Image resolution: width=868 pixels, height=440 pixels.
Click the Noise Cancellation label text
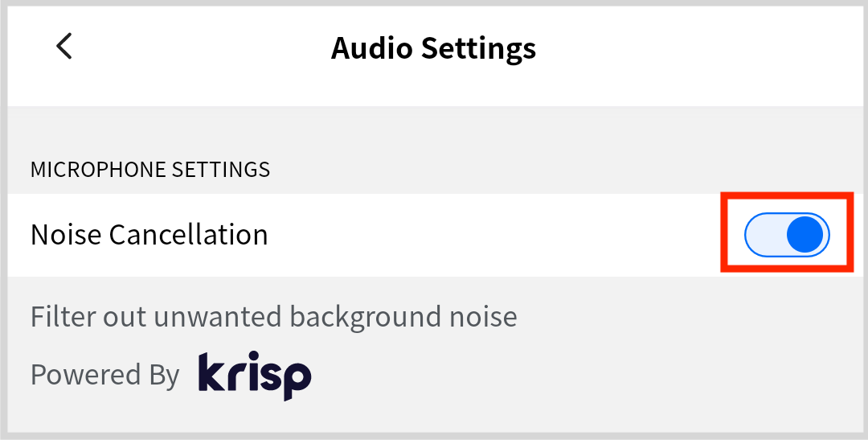(149, 235)
